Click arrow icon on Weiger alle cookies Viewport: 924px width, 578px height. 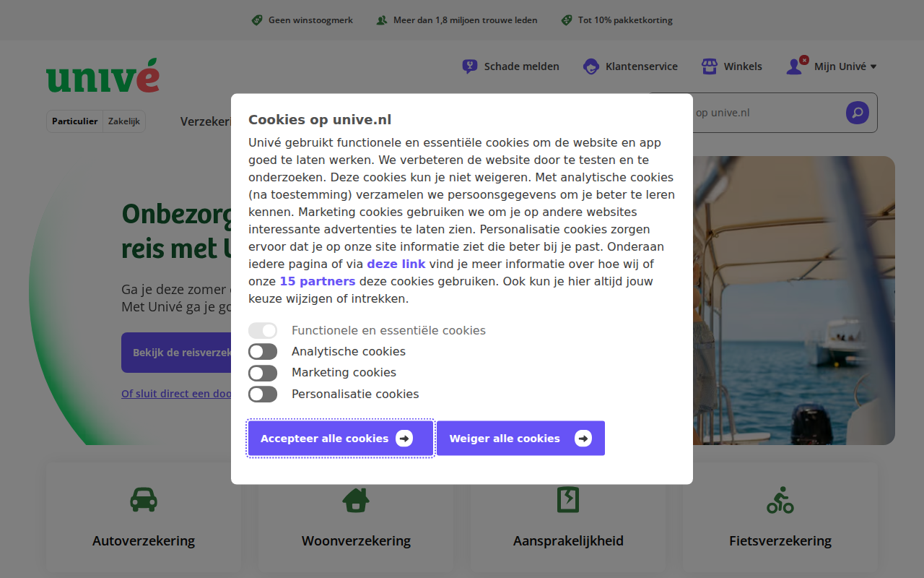pos(583,439)
